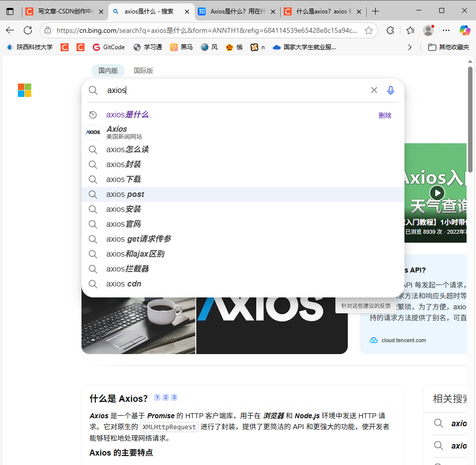
Task: Choose suggestion axios安装
Action: (x=243, y=209)
